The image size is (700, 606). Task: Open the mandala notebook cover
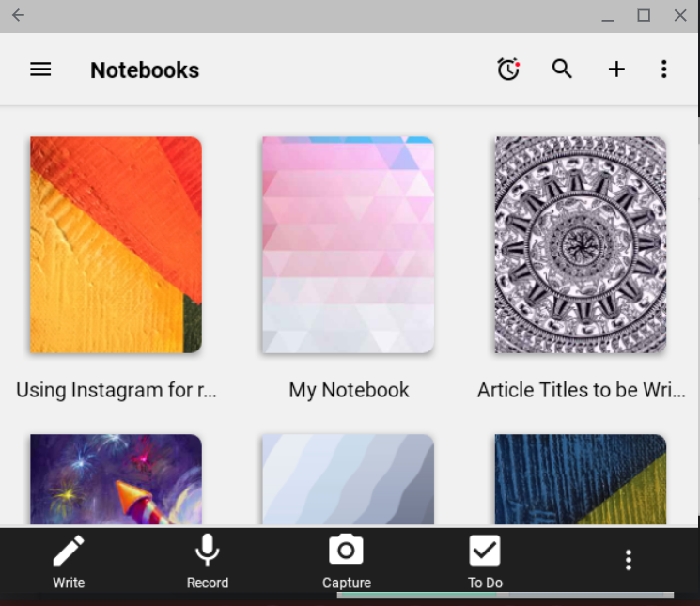point(581,245)
